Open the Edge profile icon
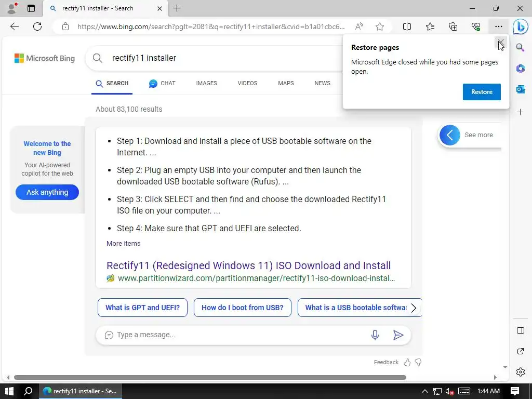 tap(12, 8)
